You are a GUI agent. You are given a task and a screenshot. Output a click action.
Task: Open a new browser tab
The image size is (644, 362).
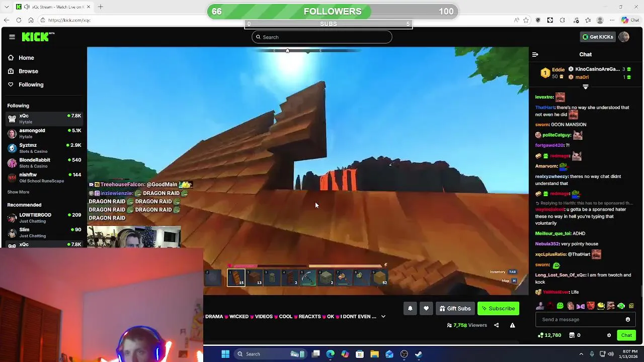click(100, 7)
